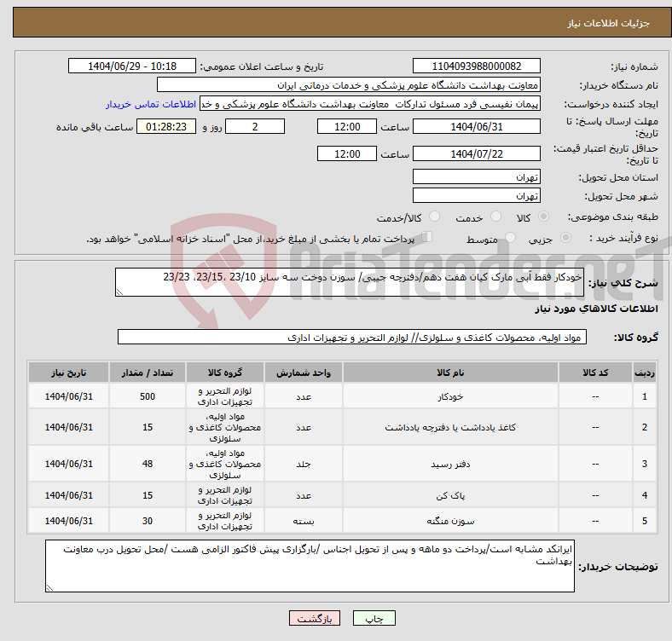Viewport: 672px width, 641px height.
Task: Click the ردیف column header
Action: tap(645, 372)
